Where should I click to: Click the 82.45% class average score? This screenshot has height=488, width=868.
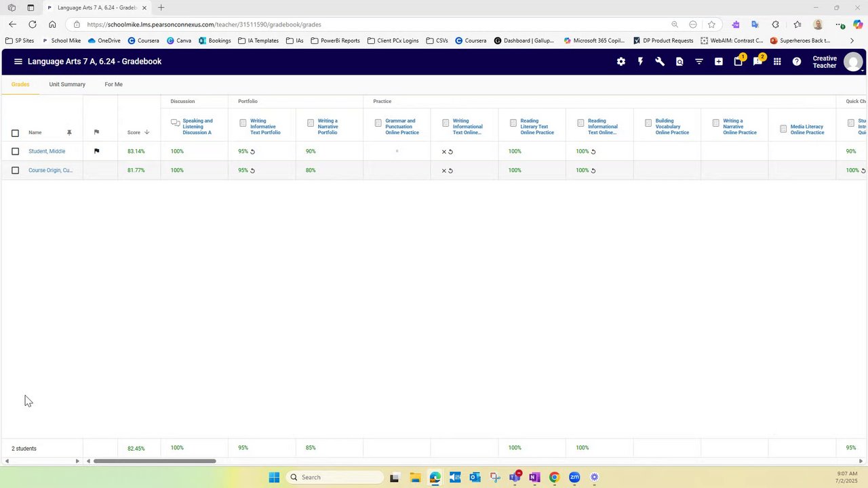tap(136, 449)
